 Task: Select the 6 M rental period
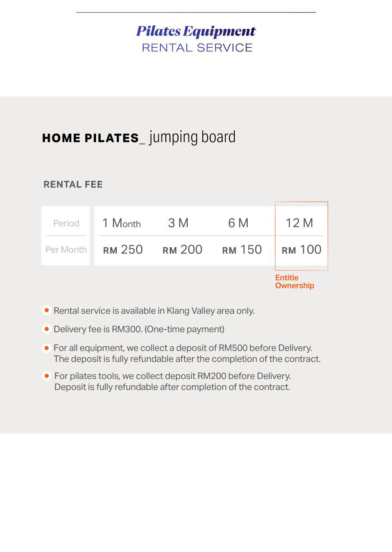(238, 223)
